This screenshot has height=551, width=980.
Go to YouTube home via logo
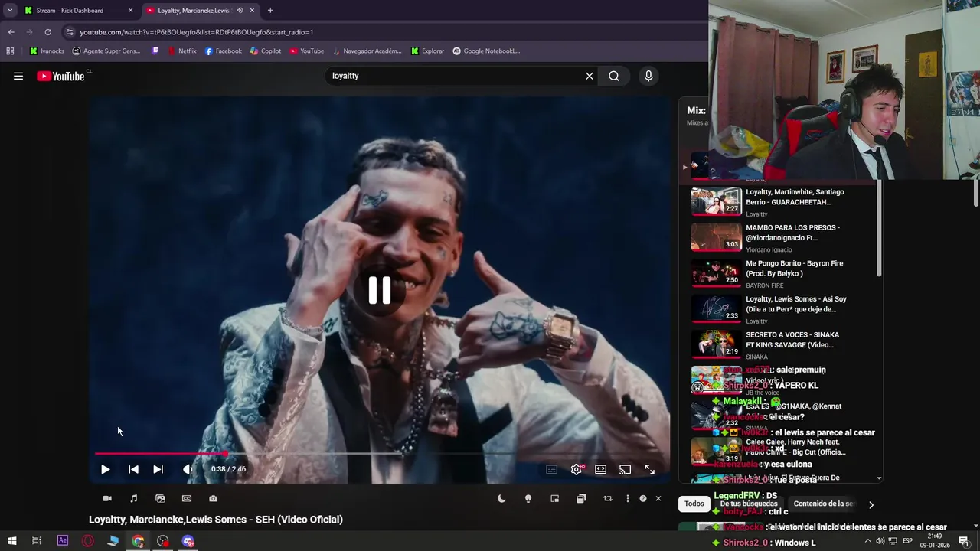(60, 76)
